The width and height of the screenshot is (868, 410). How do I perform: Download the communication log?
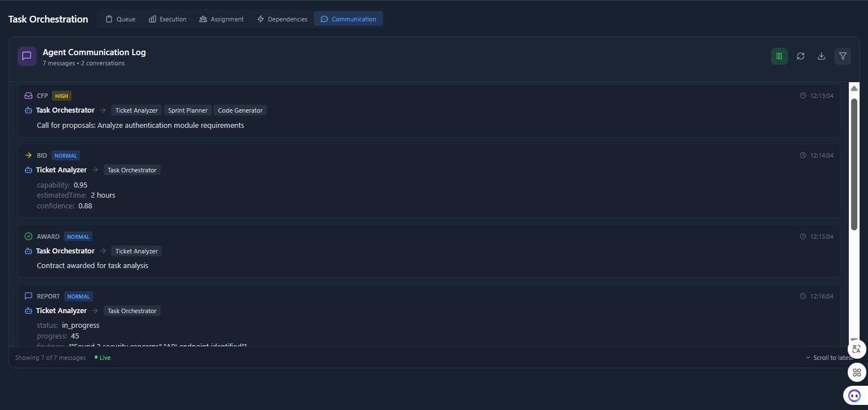point(821,56)
